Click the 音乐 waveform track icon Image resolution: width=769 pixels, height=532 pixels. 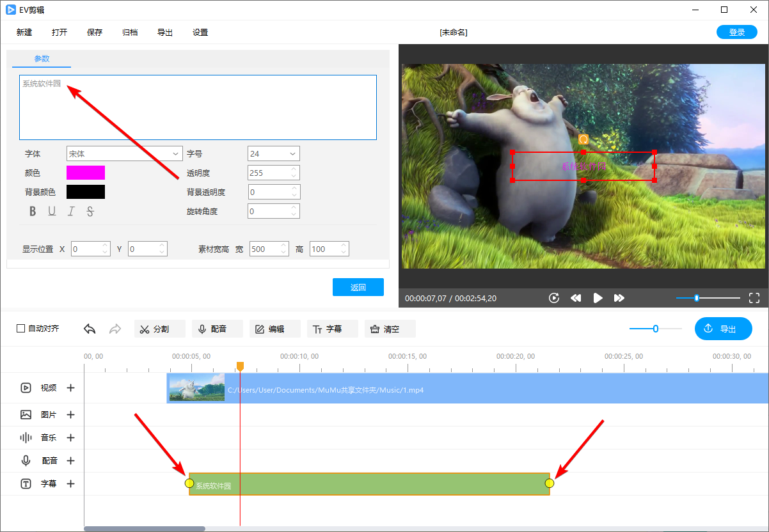(26, 437)
